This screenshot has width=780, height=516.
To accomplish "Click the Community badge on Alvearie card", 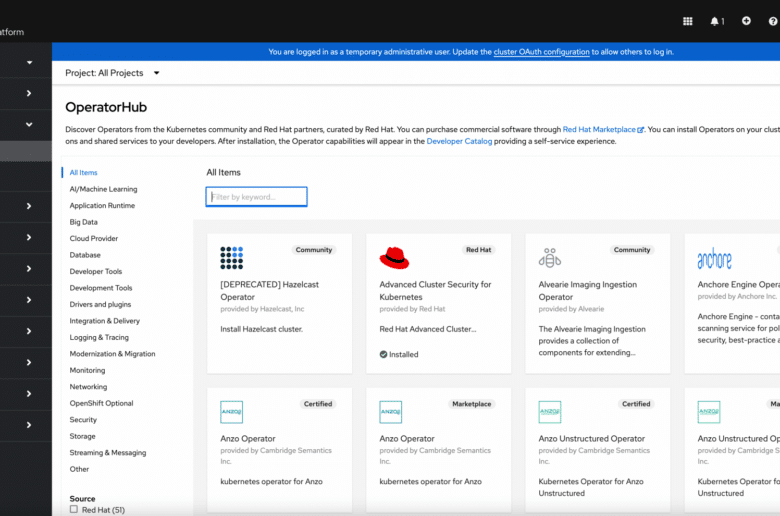I will click(x=632, y=250).
